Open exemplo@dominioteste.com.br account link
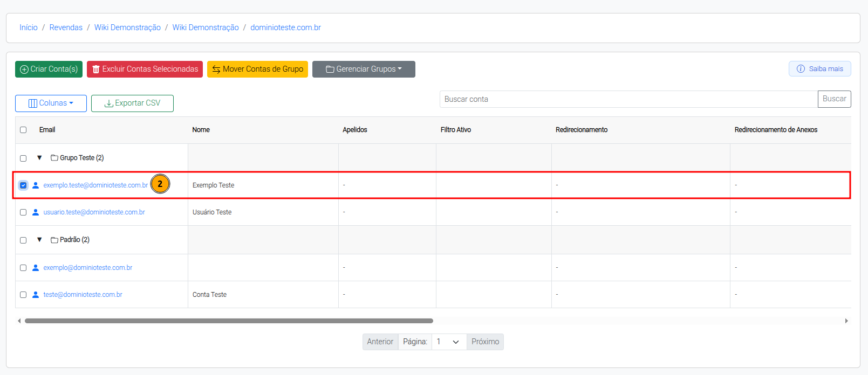The width and height of the screenshot is (868, 375). click(x=88, y=268)
